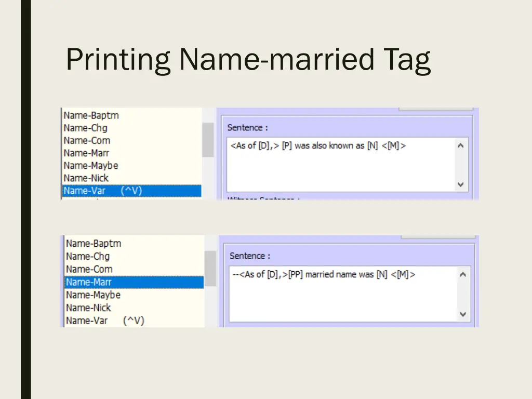
Task: Click the upper tag list scrollbar thumb
Action: tap(208, 140)
